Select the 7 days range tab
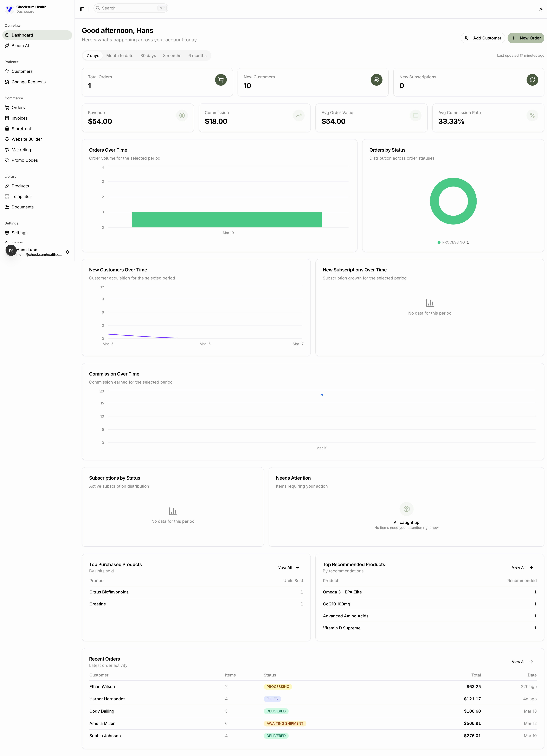Screen dimensions: 547x756 [93, 56]
